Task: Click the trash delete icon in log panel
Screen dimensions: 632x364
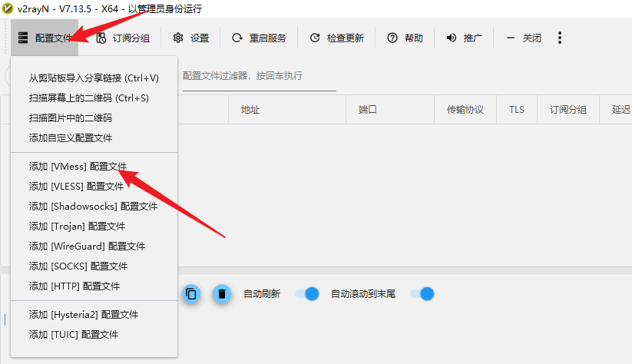Action: pyautogui.click(x=222, y=293)
